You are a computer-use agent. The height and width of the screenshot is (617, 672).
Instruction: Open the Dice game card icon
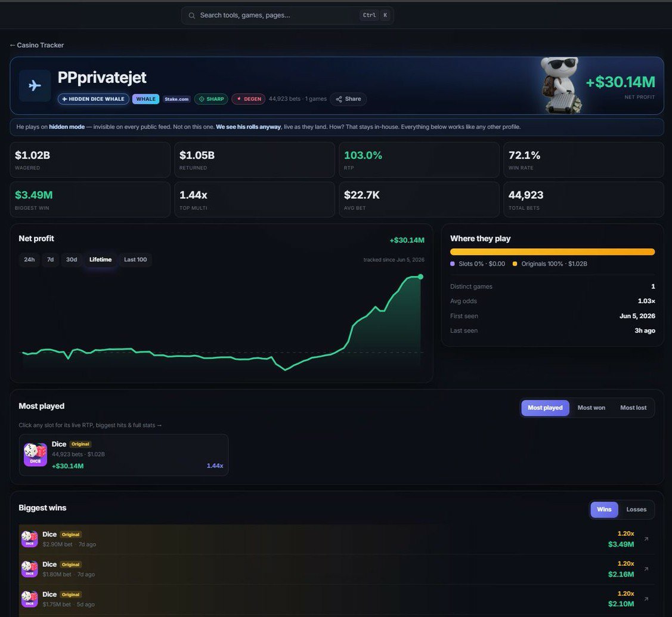tap(35, 455)
